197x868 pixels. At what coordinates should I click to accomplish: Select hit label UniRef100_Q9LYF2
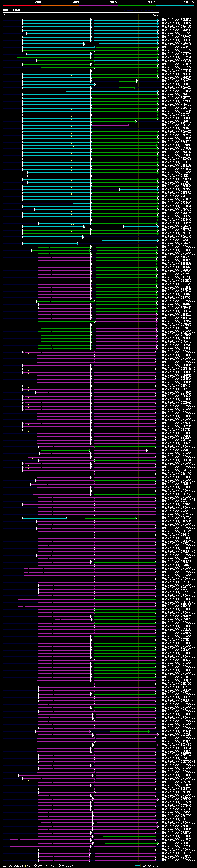tap(177, 196)
